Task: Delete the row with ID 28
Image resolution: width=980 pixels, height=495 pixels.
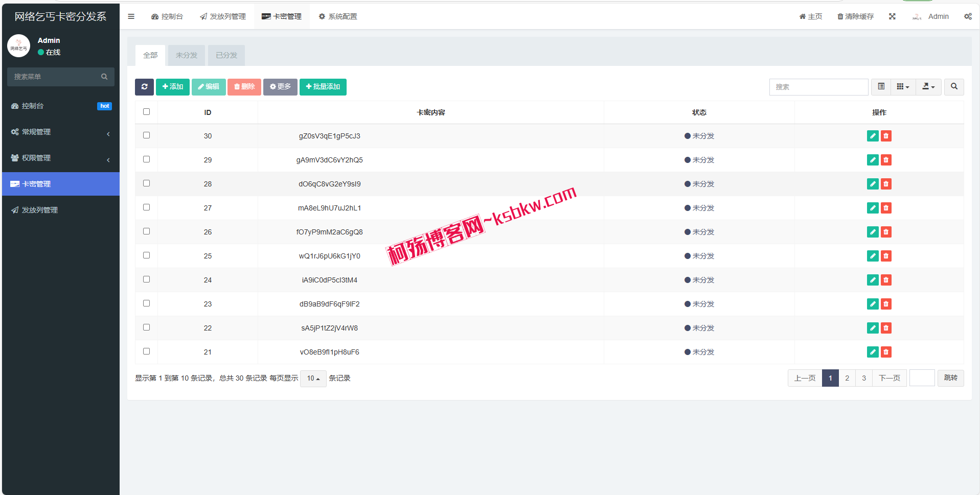Action: (886, 184)
